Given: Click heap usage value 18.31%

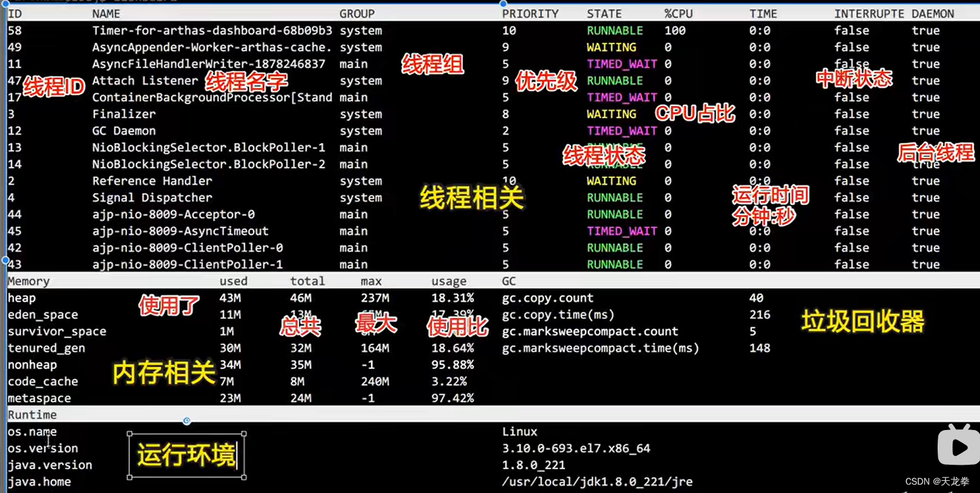Looking at the screenshot, I should pyautogui.click(x=453, y=298).
